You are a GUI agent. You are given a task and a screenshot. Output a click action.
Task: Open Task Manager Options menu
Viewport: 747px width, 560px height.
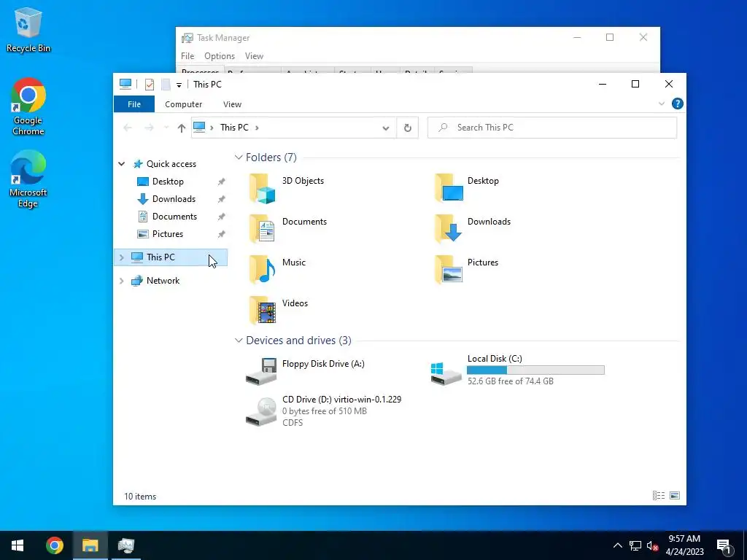220,56
